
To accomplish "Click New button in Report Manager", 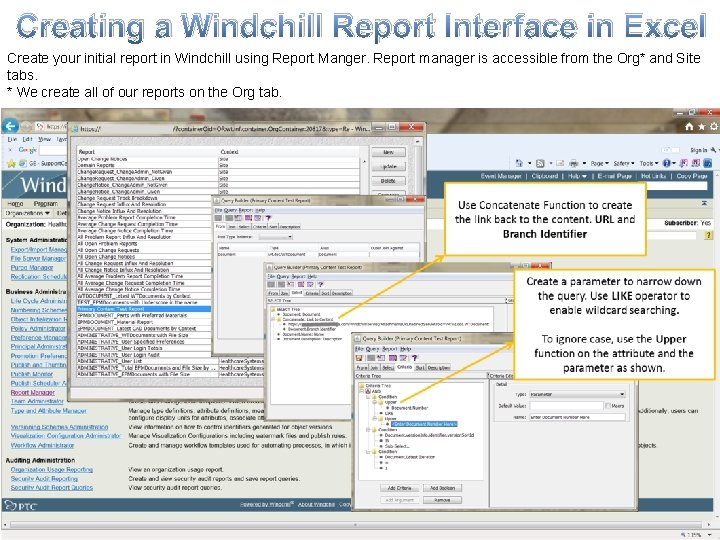I will point(388,152).
